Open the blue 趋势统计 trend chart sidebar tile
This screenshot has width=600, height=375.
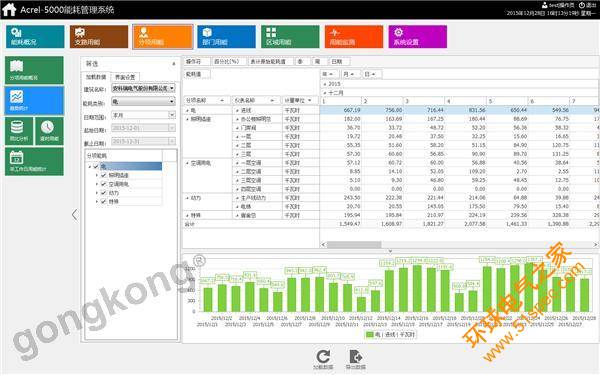(34, 101)
